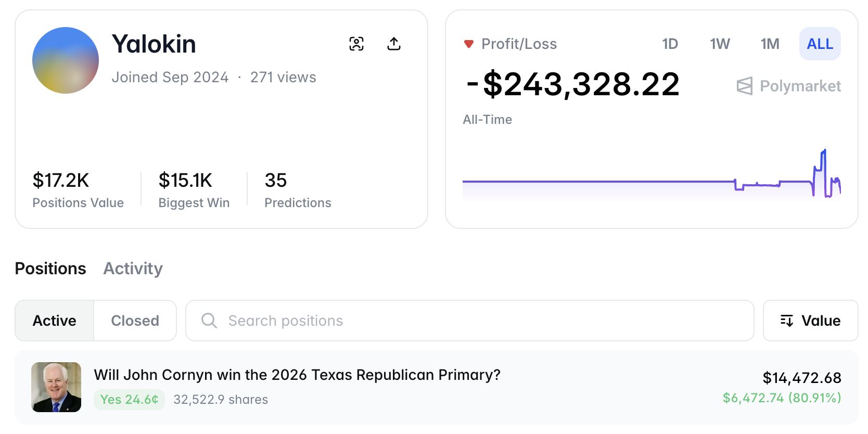Open John Cornyn market thumbnail

[x=56, y=387]
